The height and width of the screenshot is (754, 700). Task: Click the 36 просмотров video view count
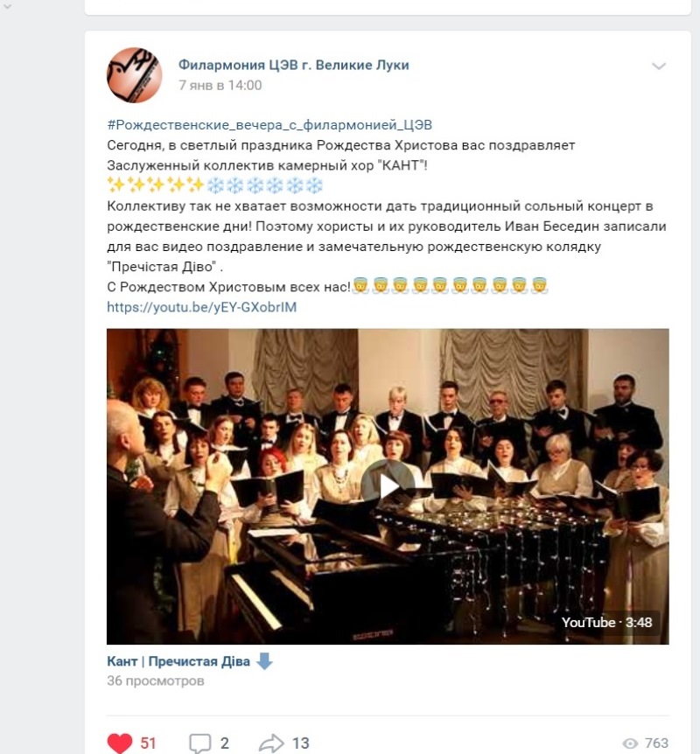tap(156, 681)
